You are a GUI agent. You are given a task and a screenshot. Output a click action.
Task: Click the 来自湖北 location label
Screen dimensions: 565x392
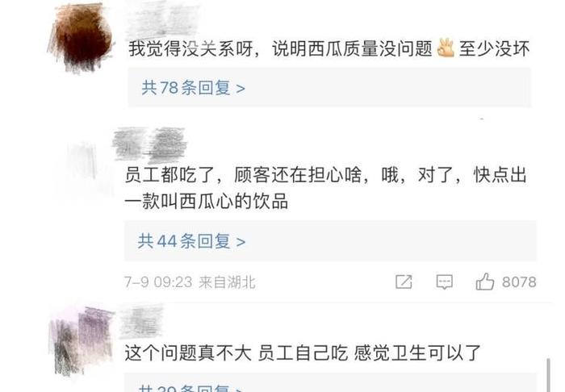(227, 282)
